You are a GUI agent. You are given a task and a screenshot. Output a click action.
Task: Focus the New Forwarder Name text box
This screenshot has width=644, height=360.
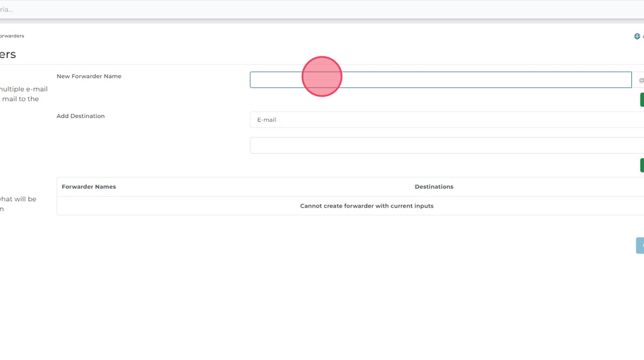coord(440,80)
